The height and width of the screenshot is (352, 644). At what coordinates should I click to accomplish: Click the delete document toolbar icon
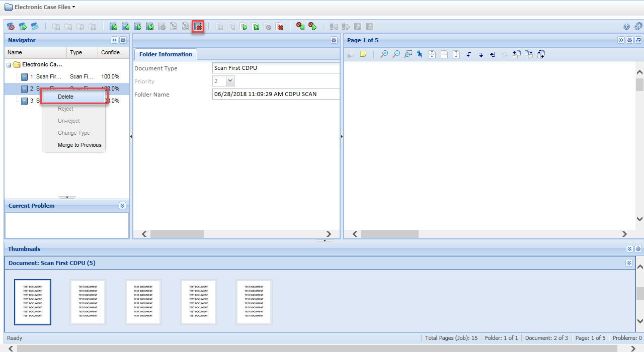click(198, 27)
